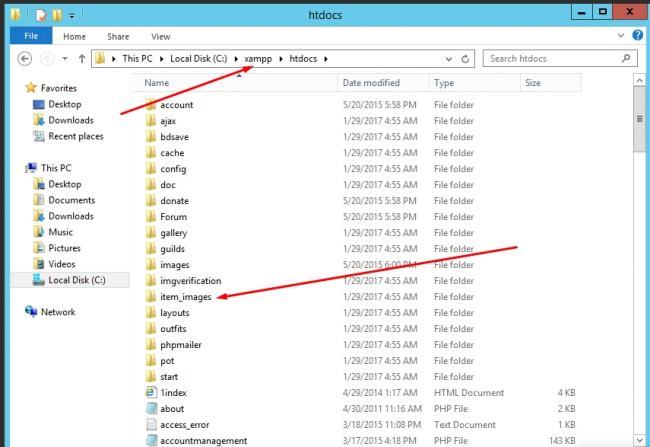Select the imgverification folder icon
650x447 pixels.
(x=151, y=280)
